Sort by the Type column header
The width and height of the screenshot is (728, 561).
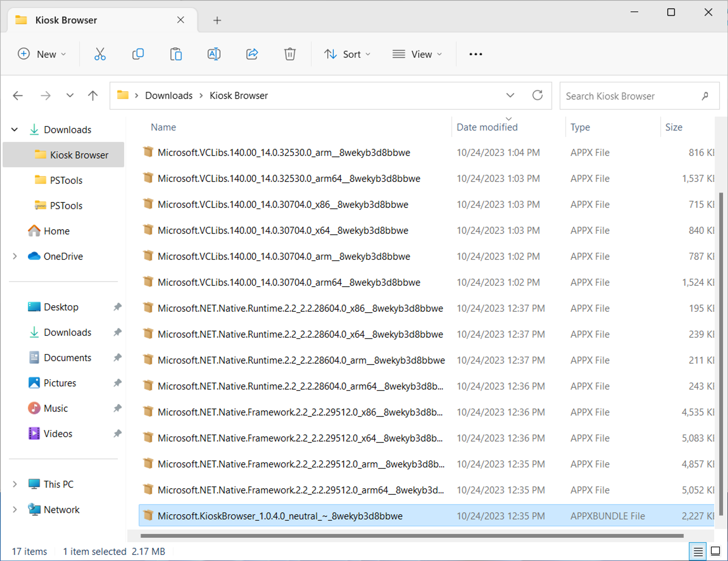pos(580,127)
